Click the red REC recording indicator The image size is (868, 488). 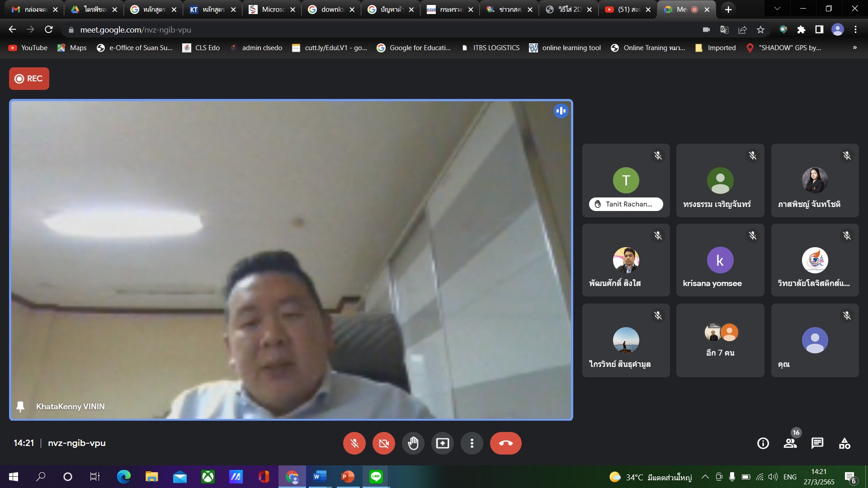coord(29,79)
